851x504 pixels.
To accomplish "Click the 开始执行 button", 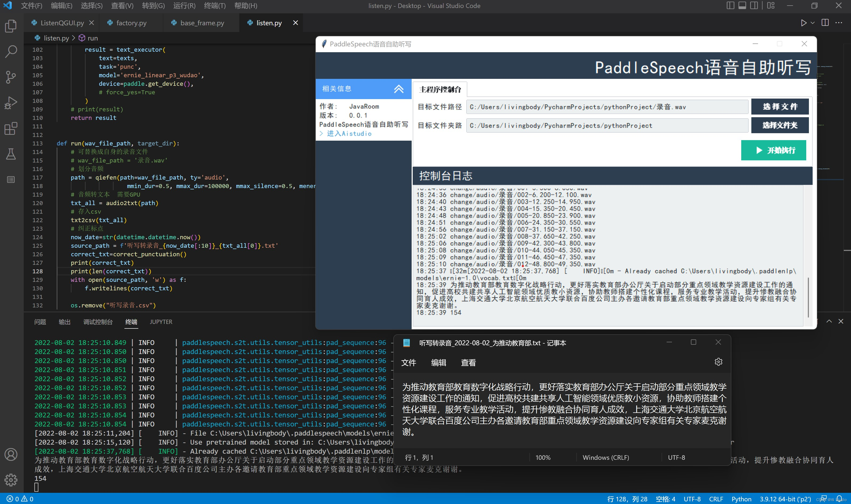I will coord(773,150).
